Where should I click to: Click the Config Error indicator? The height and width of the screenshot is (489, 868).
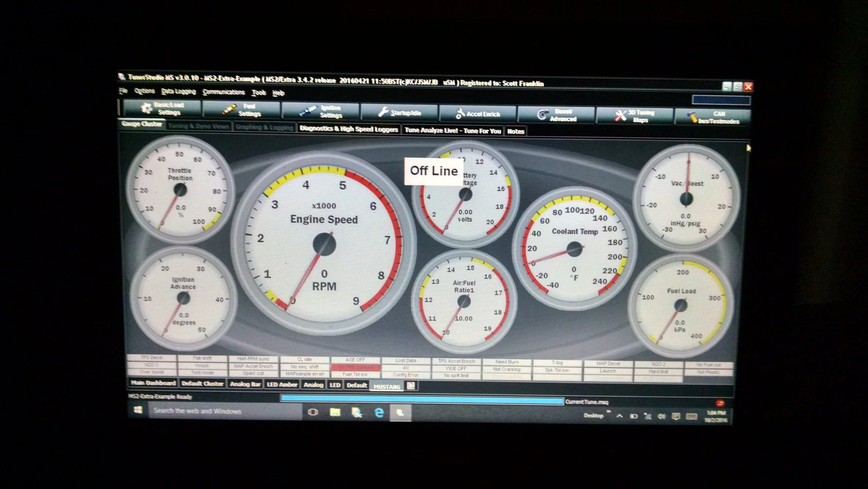(x=405, y=375)
